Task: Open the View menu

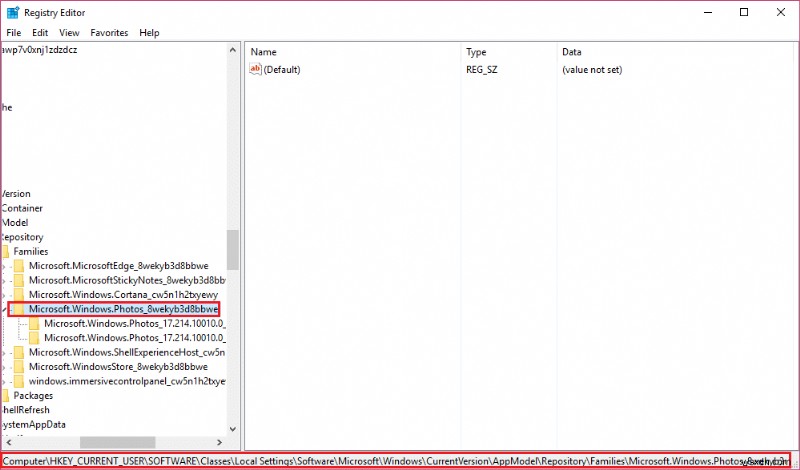Action: tap(69, 33)
